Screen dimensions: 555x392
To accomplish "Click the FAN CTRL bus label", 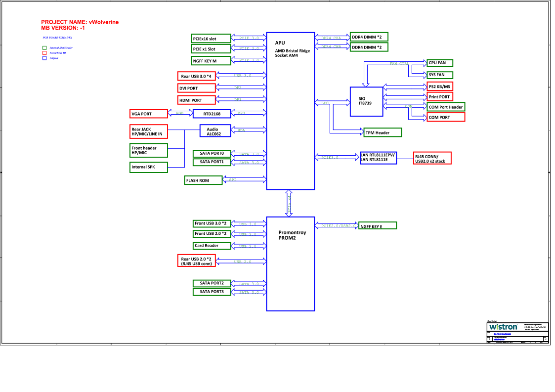I will click(x=399, y=64).
